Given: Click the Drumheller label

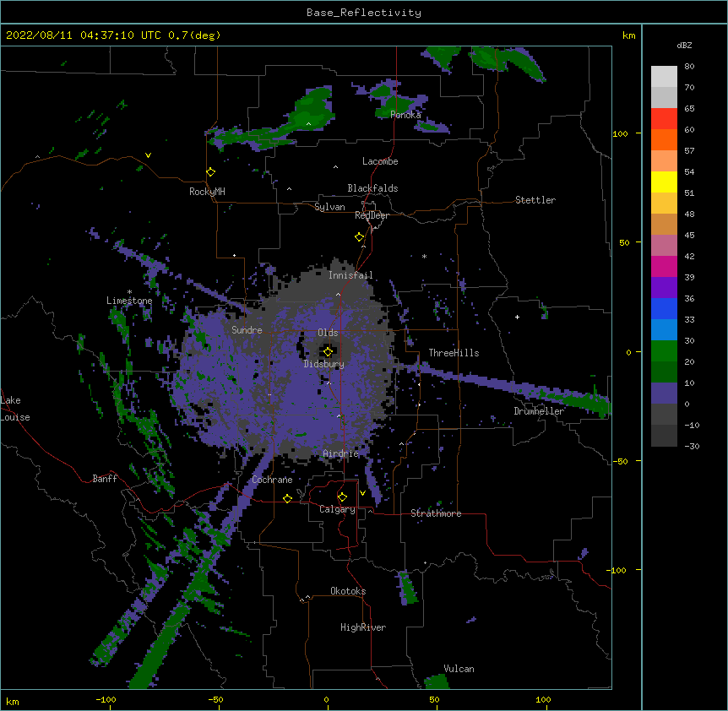Looking at the screenshot, I should tap(539, 411).
